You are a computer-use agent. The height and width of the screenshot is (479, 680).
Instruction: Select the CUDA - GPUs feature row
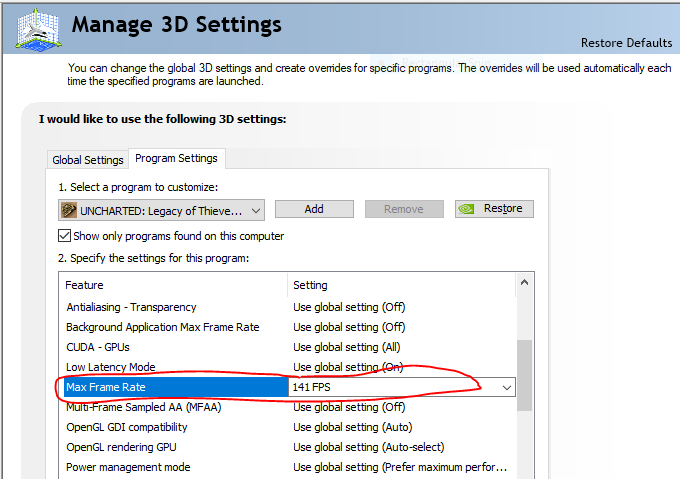(x=98, y=347)
